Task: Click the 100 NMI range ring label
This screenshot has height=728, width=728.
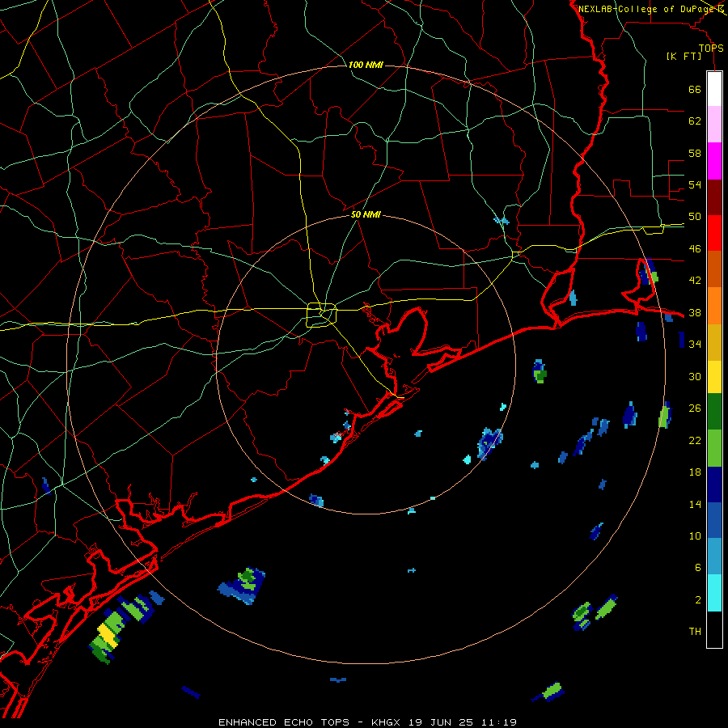Action: (x=366, y=65)
